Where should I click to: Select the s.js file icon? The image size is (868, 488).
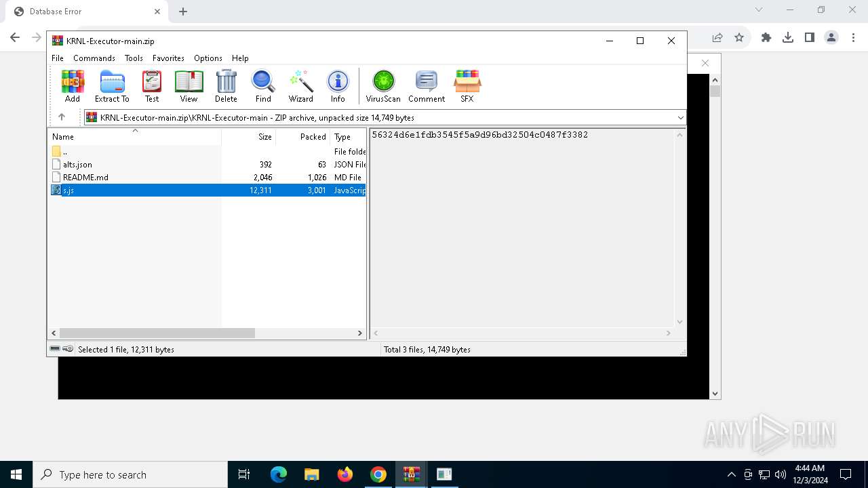point(56,190)
